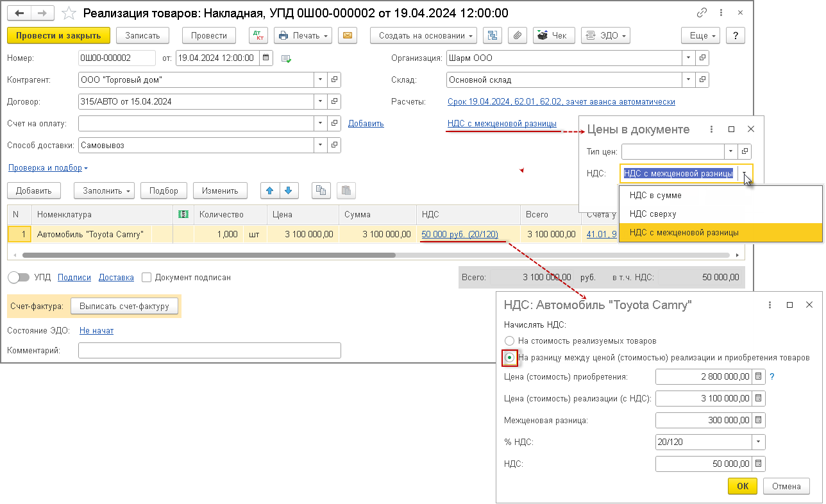This screenshot has height=504, width=826.
Task: Click the table horizontal scrollbar
Action: (x=209, y=255)
